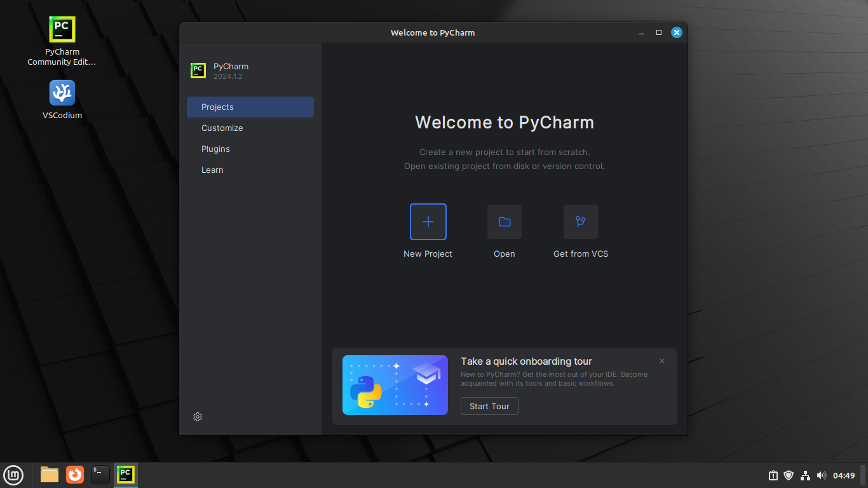Minimize the Welcome to PyCharm window
868x488 pixels.
pos(641,32)
